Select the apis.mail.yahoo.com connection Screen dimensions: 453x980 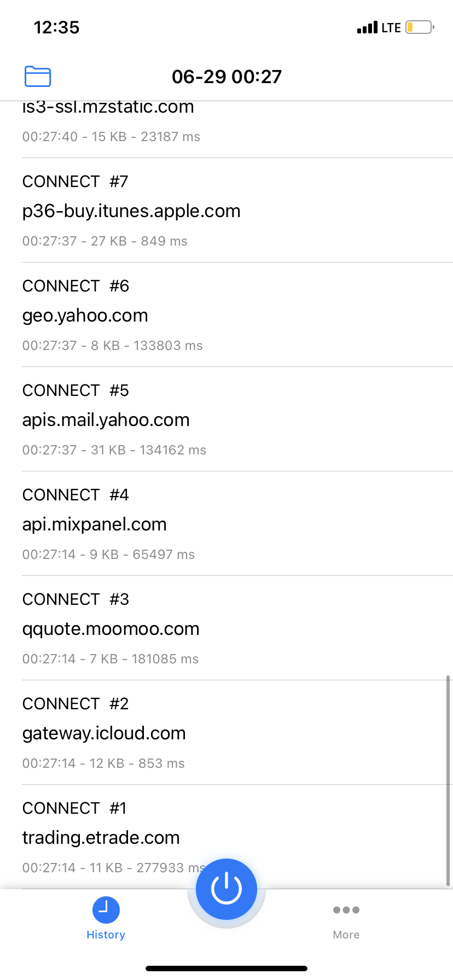click(x=106, y=420)
